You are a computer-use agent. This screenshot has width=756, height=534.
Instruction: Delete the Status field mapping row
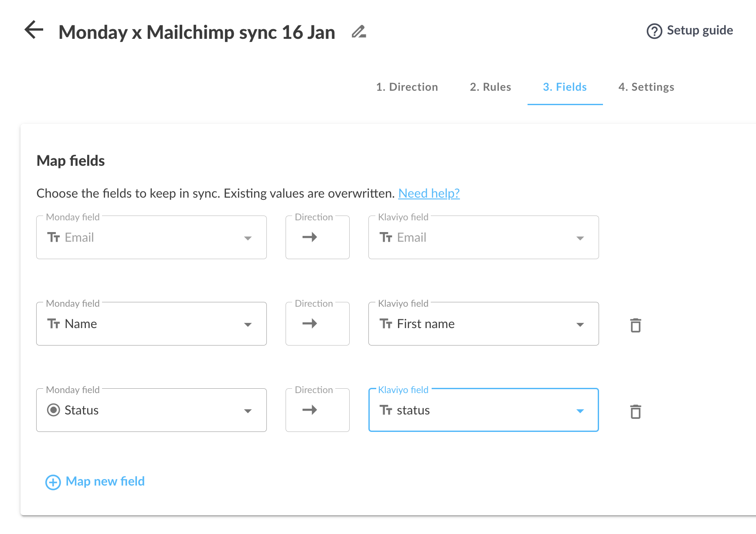click(x=635, y=411)
